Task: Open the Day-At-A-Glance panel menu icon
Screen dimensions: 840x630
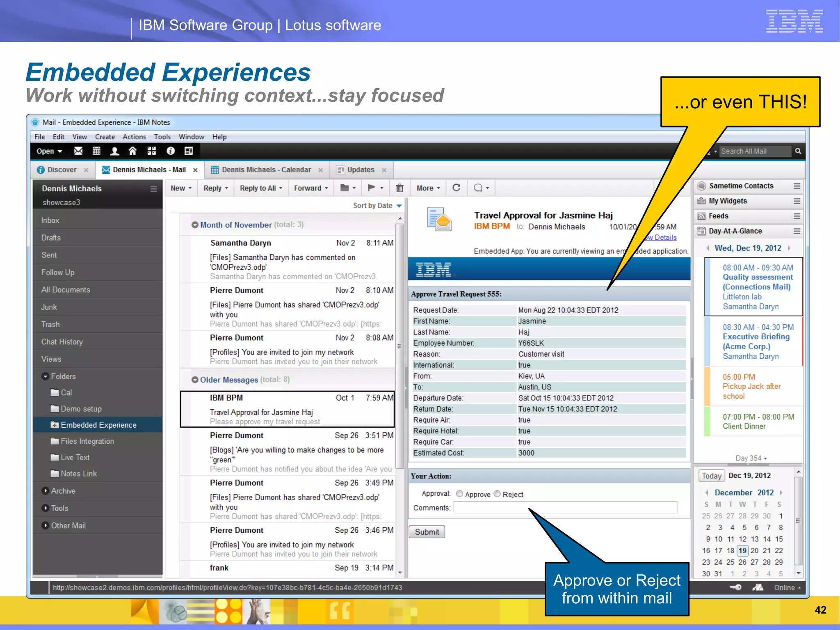Action: coord(797,231)
